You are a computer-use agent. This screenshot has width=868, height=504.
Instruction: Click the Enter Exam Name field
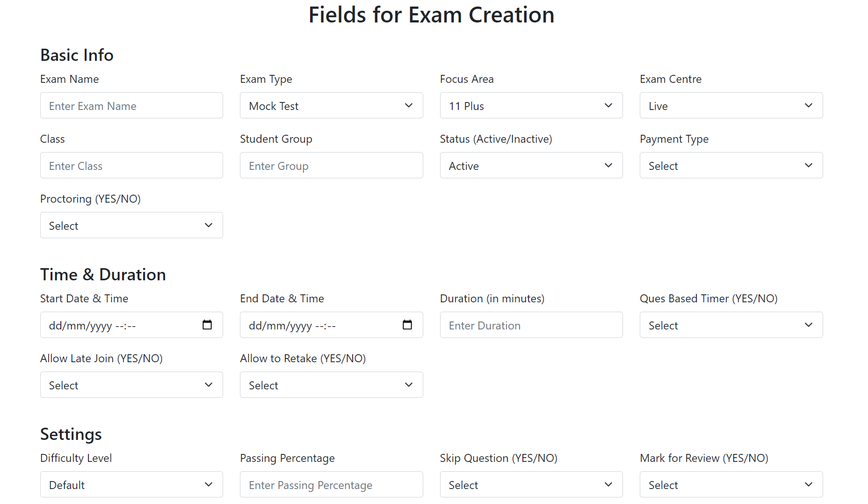pyautogui.click(x=131, y=105)
